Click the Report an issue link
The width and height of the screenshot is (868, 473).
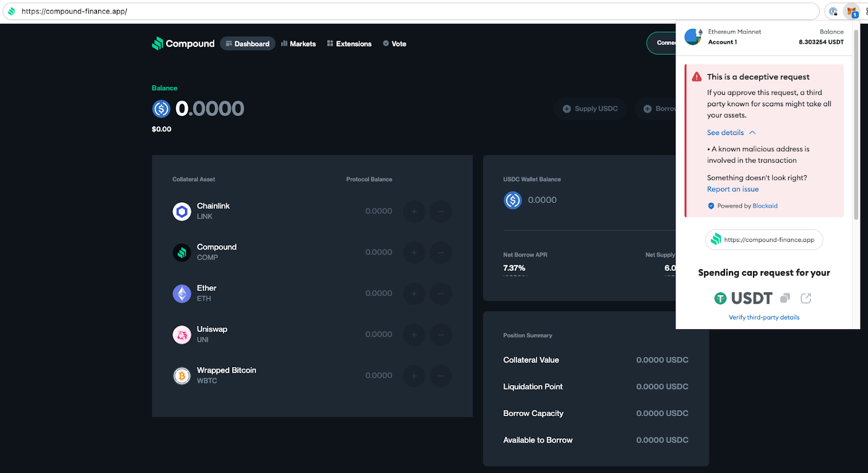(732, 189)
